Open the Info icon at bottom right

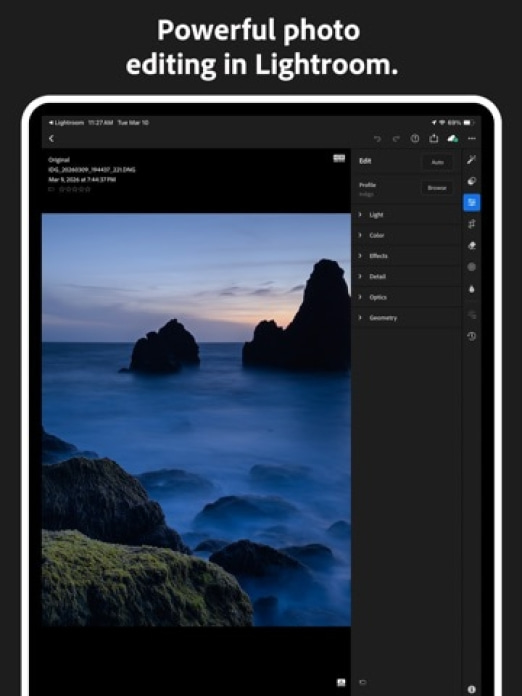[x=471, y=689]
